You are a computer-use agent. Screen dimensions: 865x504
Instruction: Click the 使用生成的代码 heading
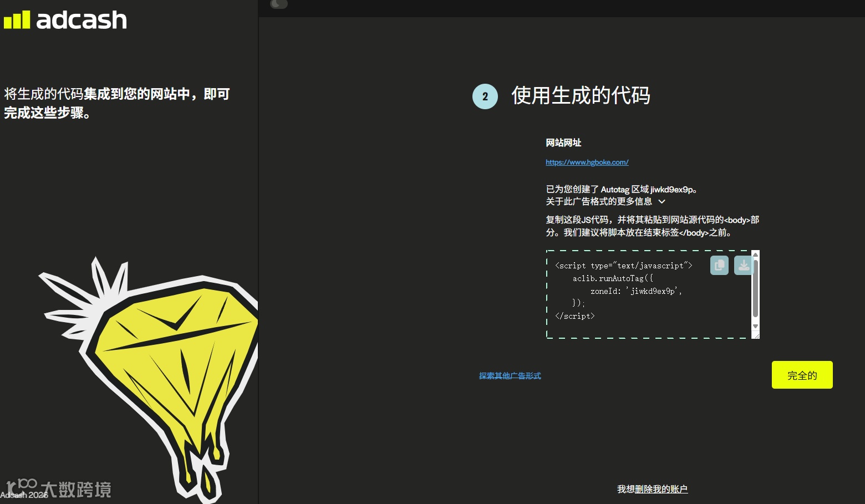click(x=581, y=95)
